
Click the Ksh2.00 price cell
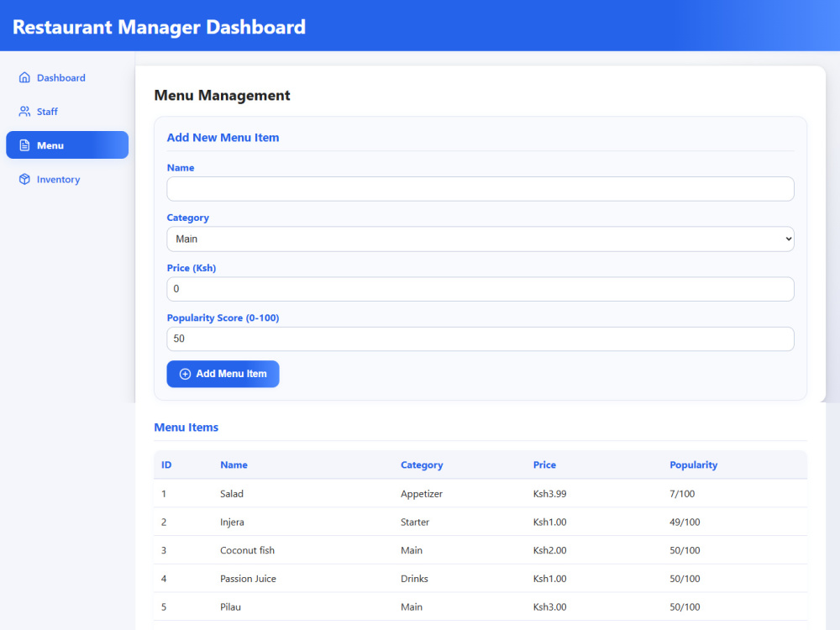click(549, 550)
